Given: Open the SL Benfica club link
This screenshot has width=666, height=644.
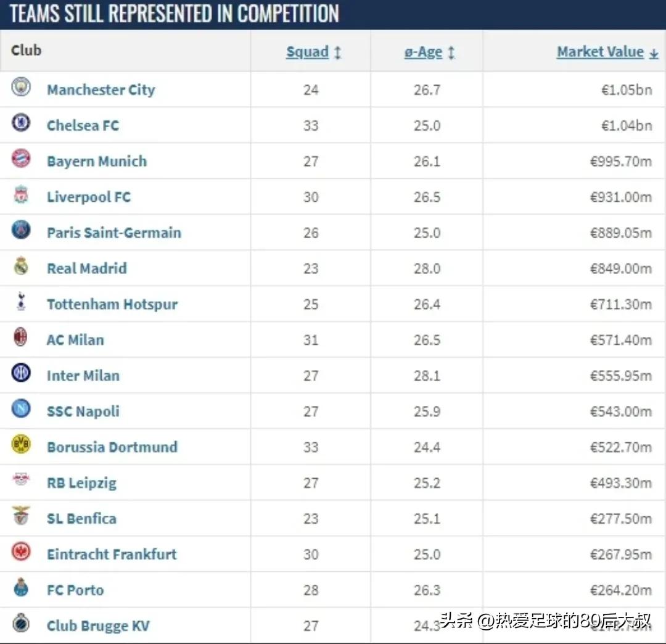Looking at the screenshot, I should pos(81,519).
